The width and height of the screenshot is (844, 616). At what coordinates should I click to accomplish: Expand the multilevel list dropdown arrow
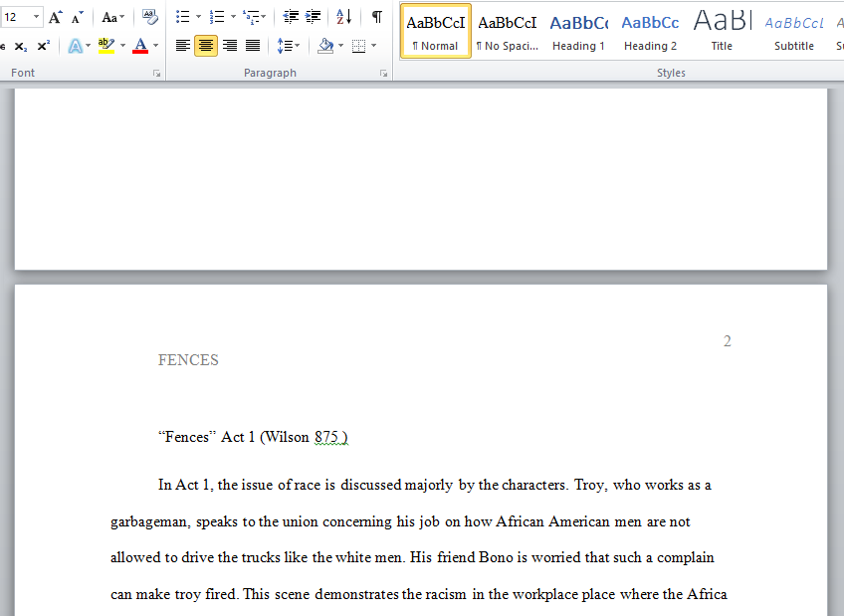coord(264,17)
